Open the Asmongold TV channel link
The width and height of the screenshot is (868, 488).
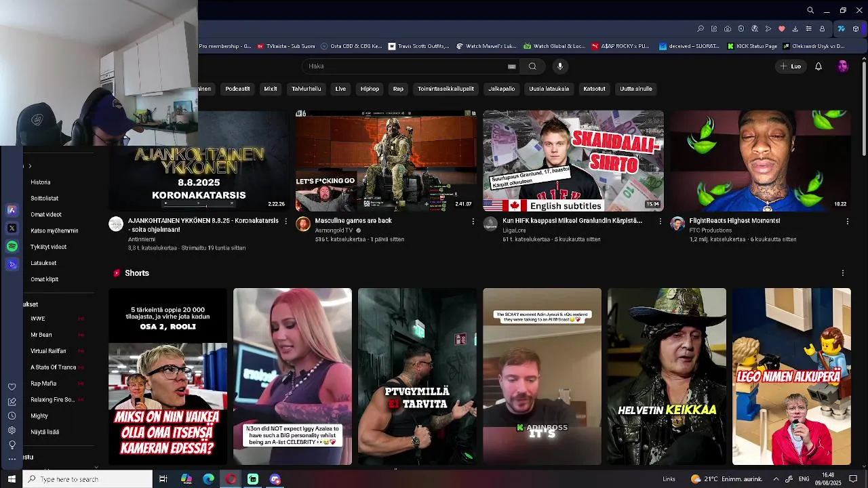coord(334,230)
